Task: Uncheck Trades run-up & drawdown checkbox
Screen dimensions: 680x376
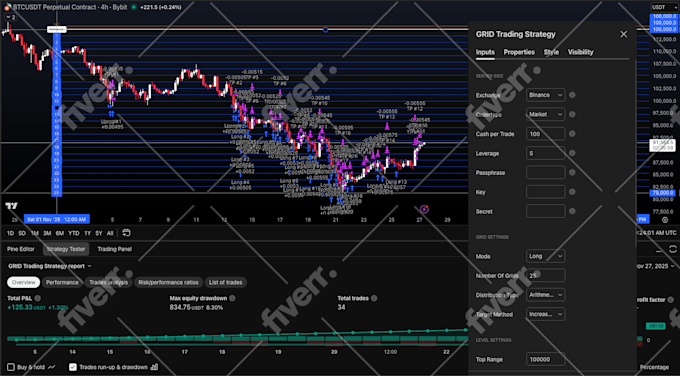Action: pyautogui.click(x=73, y=367)
